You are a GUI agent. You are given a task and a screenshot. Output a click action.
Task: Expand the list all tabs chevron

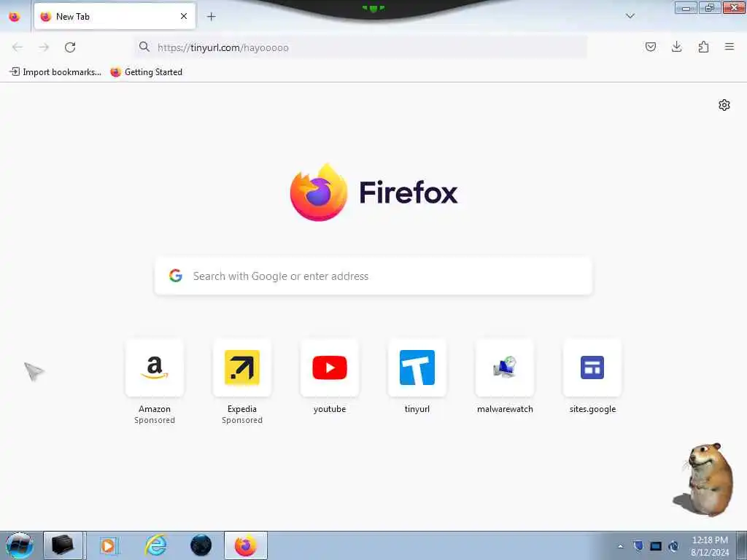[630, 16]
